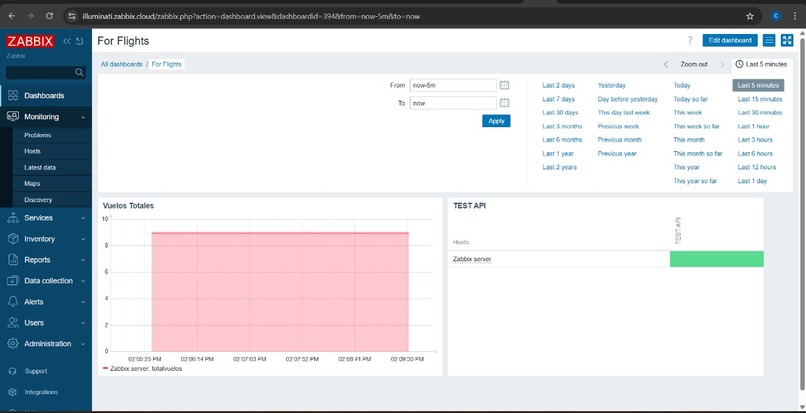This screenshot has width=806, height=413.
Task: Open the browser profile avatar
Action: [x=776, y=16]
